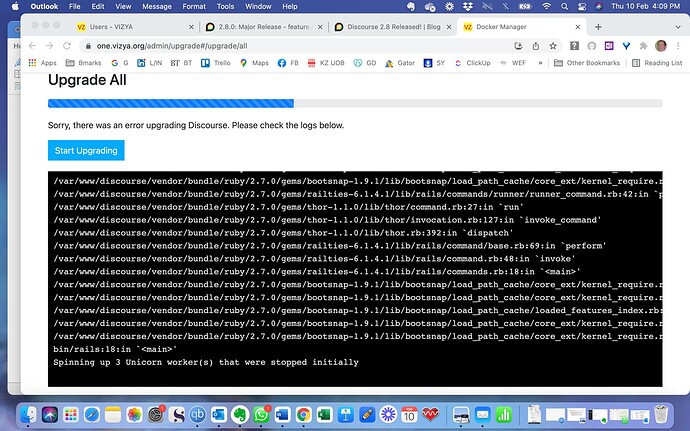Open Chrome extensions puzzle icon
The width and height of the screenshot is (690, 431).
[643, 46]
